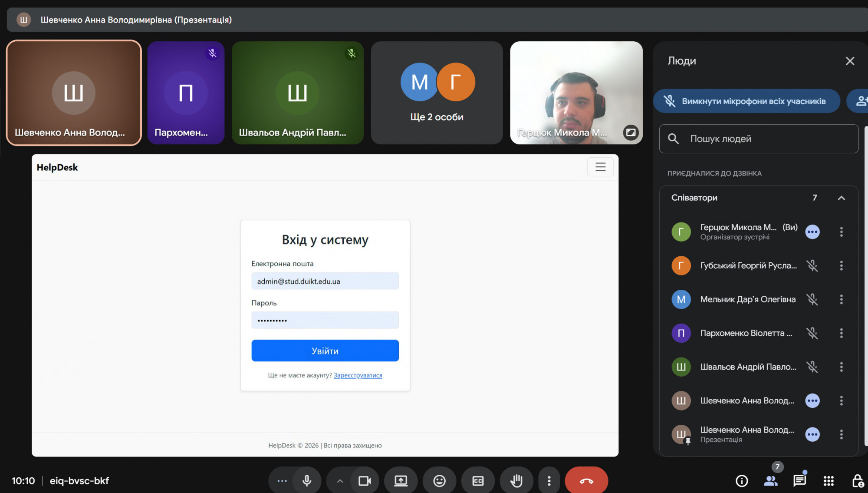Click the Зареєструватися registration link
The image size is (868, 493).
(358, 375)
